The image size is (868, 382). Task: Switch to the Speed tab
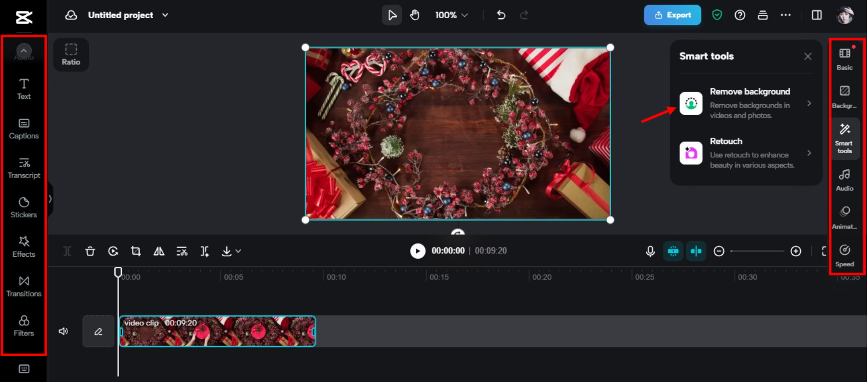(844, 256)
